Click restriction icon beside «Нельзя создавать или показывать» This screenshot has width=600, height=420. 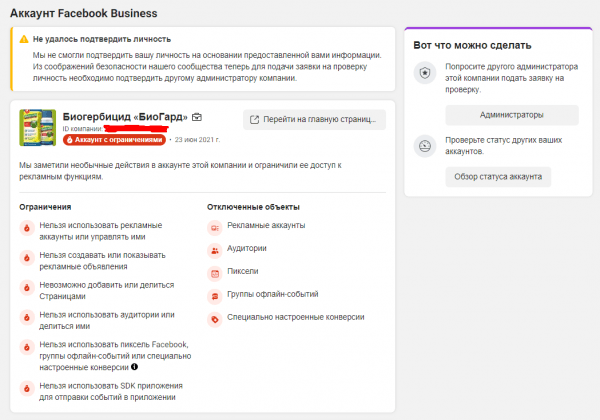point(27,258)
